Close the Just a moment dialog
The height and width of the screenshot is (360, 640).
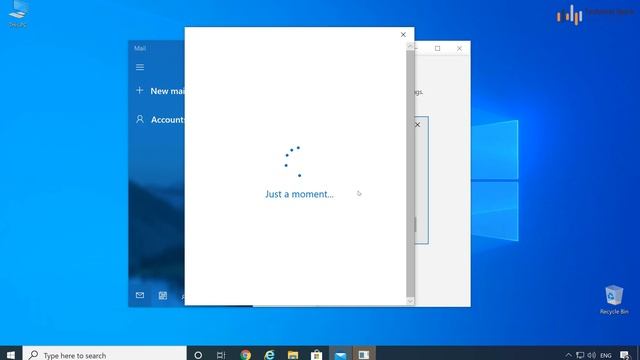(x=403, y=35)
